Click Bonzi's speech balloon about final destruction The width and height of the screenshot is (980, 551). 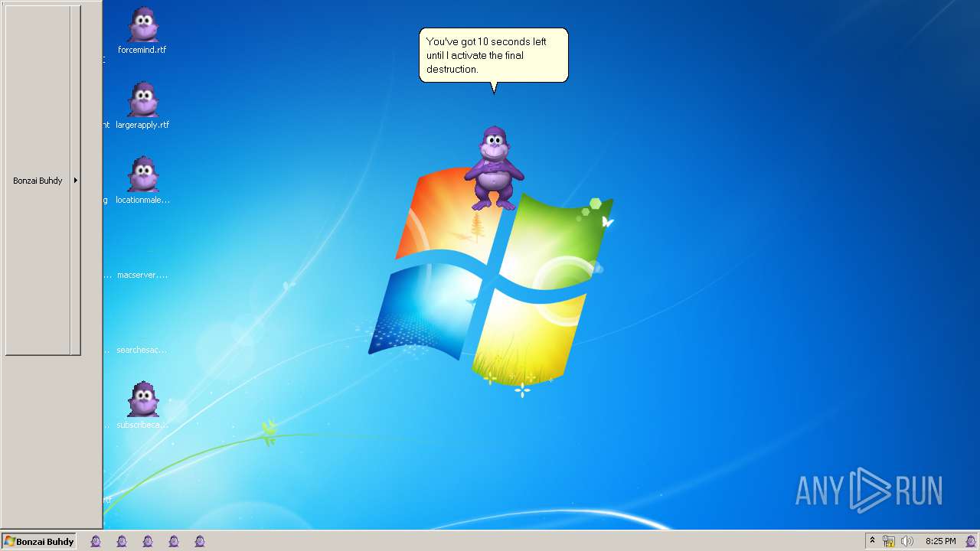coord(494,56)
